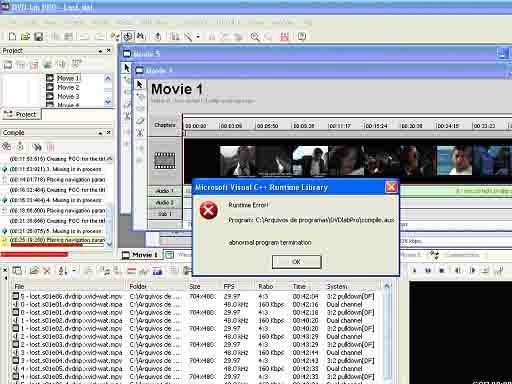This screenshot has width=512, height=384.
Task: Click the Audio 2 track label
Action: coord(165,203)
